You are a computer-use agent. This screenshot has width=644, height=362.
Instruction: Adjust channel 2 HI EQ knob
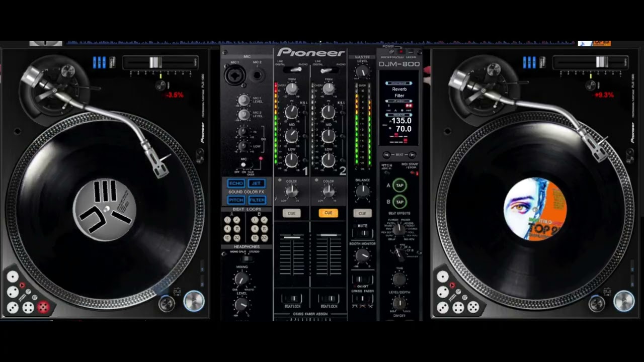coord(329,112)
